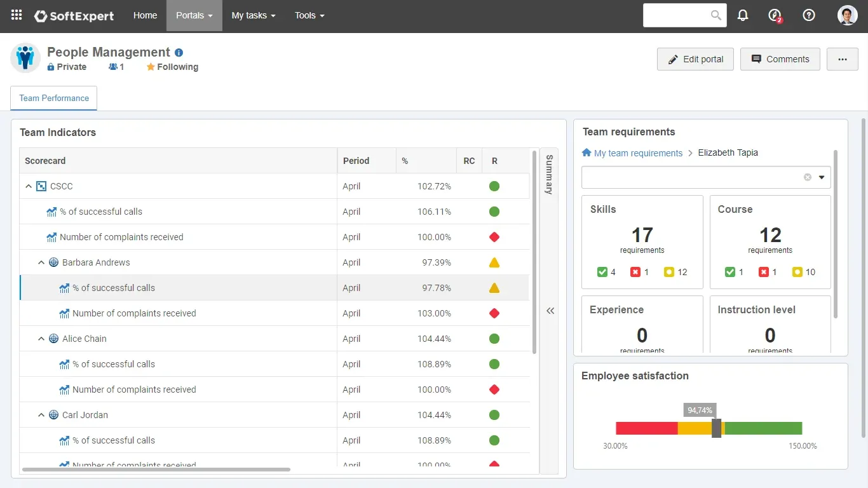
Task: Open the Tools dropdown menu
Action: [309, 15]
